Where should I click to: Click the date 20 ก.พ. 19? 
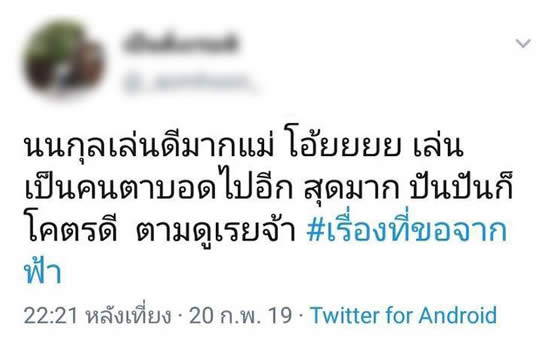(241, 315)
